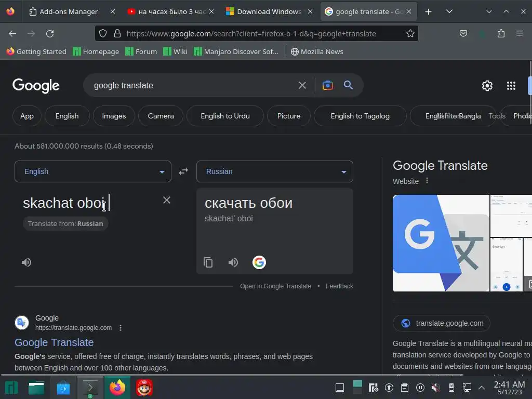The height and width of the screenshot is (399, 532).
Task: Open Manjaro Discover Software bookmark
Action: (236, 51)
